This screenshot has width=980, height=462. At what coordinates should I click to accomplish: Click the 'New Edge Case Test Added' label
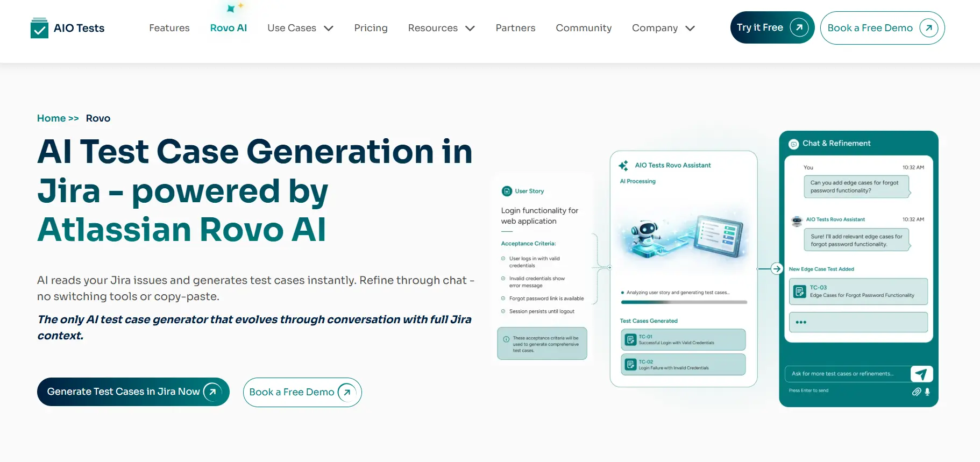pyautogui.click(x=821, y=269)
